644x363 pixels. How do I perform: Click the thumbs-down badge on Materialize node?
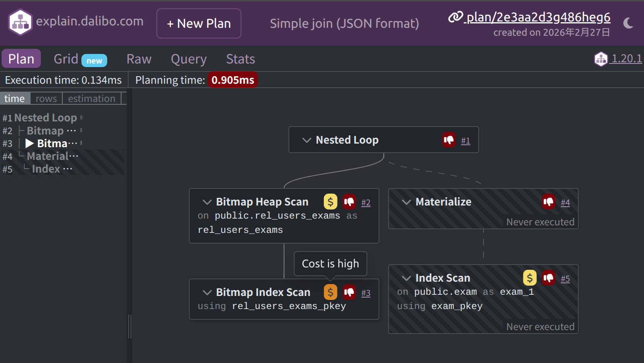pos(549,202)
